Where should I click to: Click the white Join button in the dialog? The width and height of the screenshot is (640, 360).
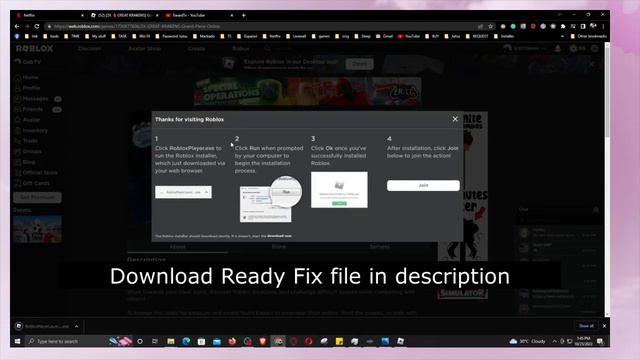[x=423, y=185]
